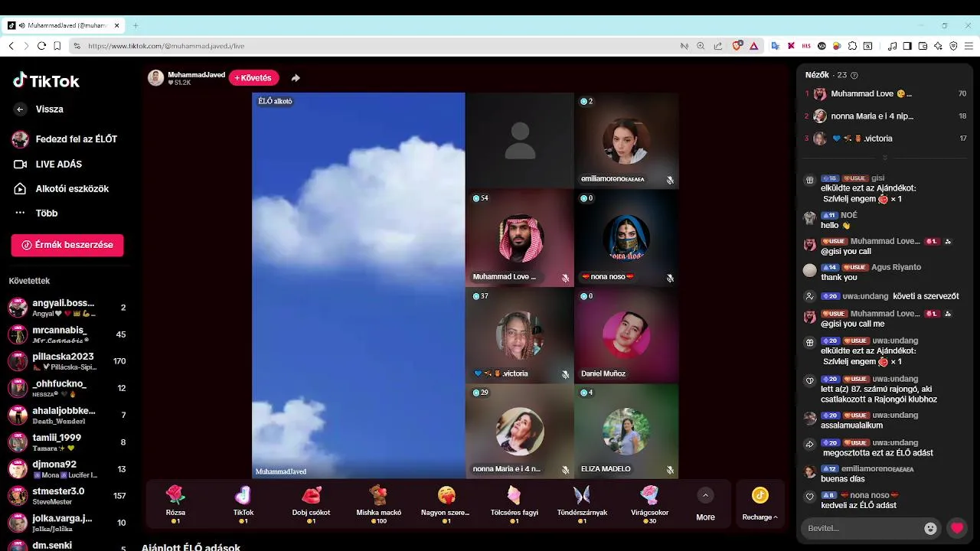980x551 pixels.
Task: Send the TikTok gift
Action: [243, 504]
